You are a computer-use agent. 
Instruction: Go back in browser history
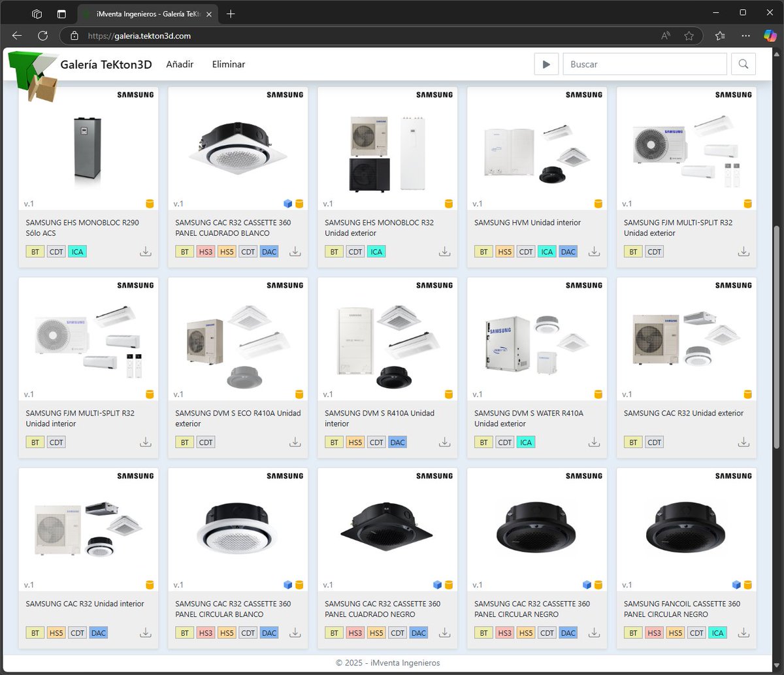coord(17,36)
